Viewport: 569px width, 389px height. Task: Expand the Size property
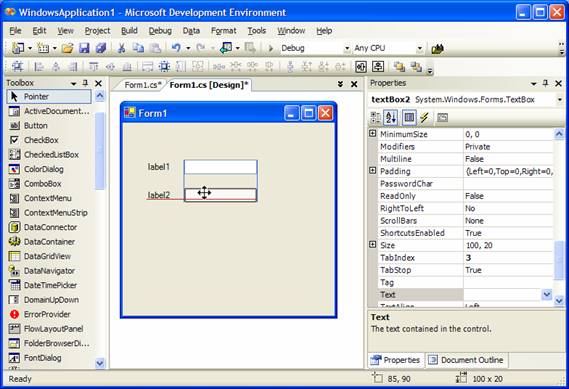pos(372,244)
